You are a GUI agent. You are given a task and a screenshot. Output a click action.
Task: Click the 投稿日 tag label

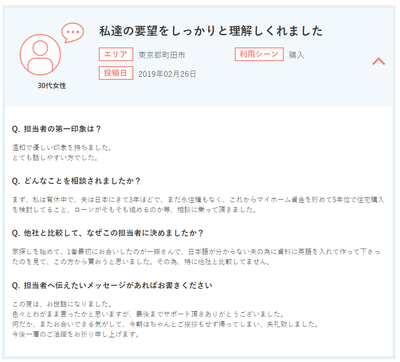116,73
